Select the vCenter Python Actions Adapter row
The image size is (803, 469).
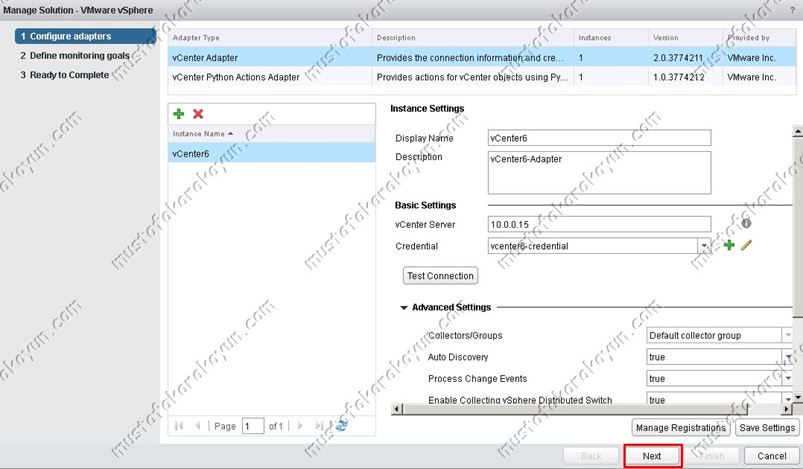tap(482, 77)
